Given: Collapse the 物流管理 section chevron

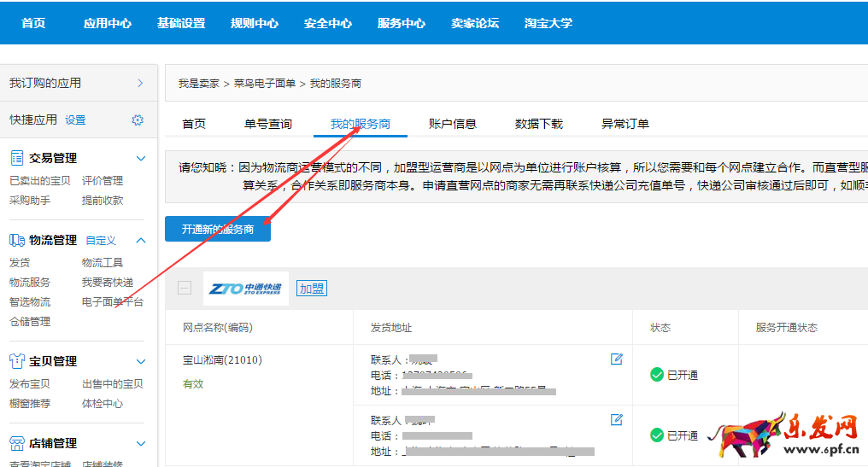Looking at the screenshot, I should (141, 241).
